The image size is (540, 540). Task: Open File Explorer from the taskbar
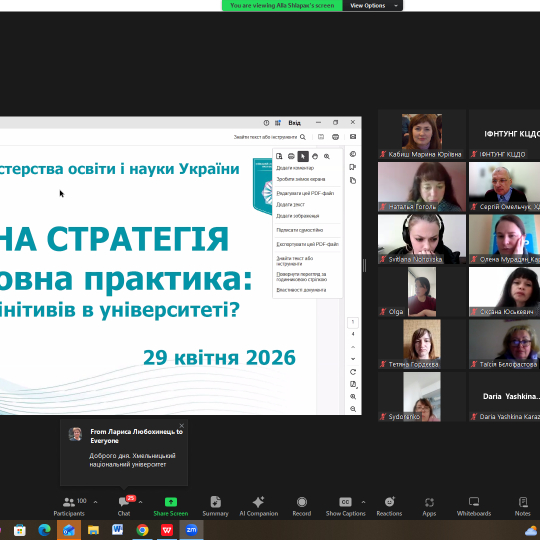coord(93,530)
